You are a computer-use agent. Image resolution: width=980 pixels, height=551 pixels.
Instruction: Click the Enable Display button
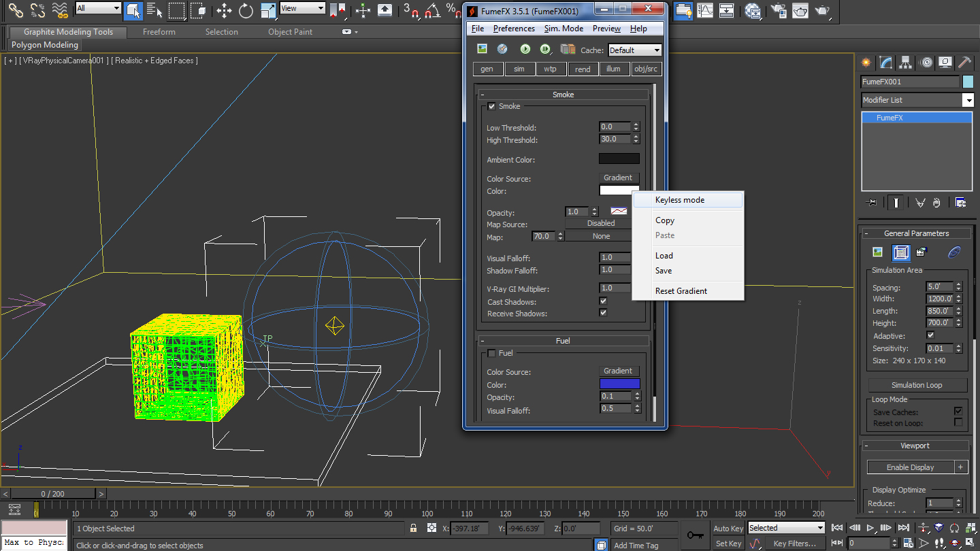point(910,467)
